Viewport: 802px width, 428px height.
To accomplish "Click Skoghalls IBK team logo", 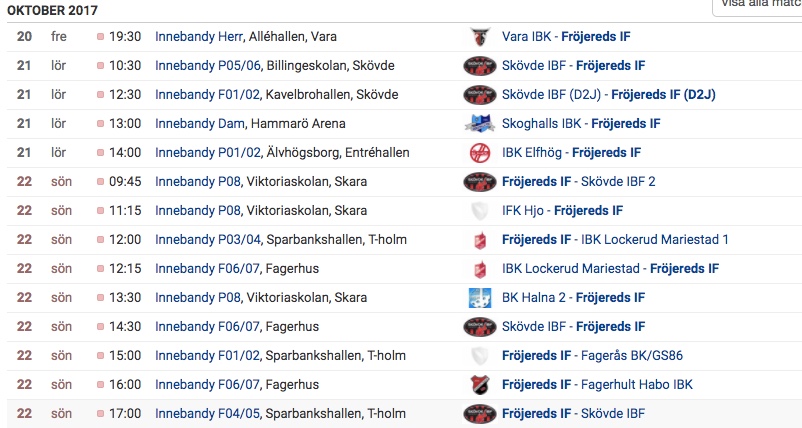I will click(x=479, y=124).
